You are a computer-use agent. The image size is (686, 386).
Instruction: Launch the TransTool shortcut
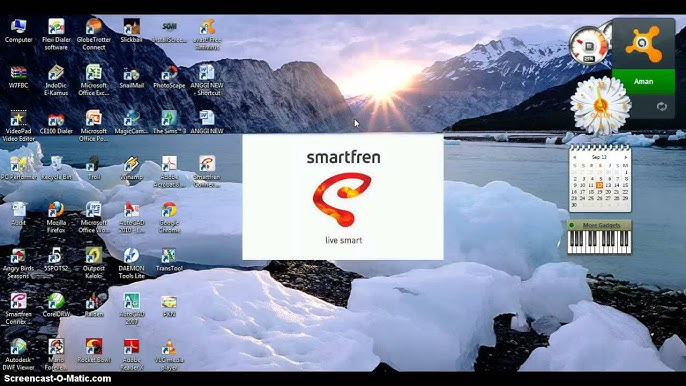(169, 260)
